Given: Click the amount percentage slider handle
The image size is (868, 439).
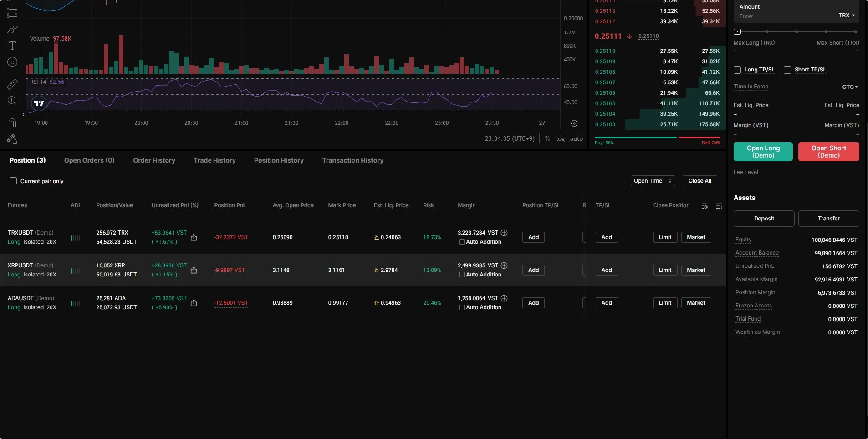Looking at the screenshot, I should click(737, 32).
